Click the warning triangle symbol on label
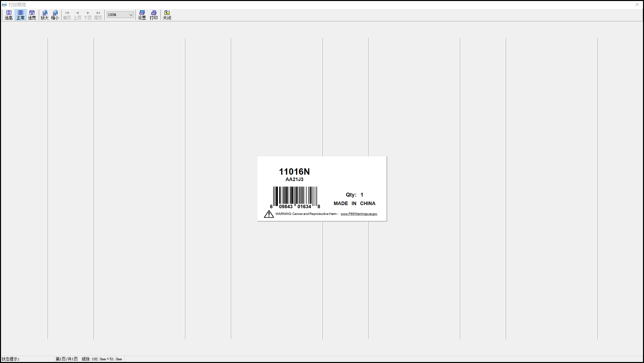 (x=269, y=214)
